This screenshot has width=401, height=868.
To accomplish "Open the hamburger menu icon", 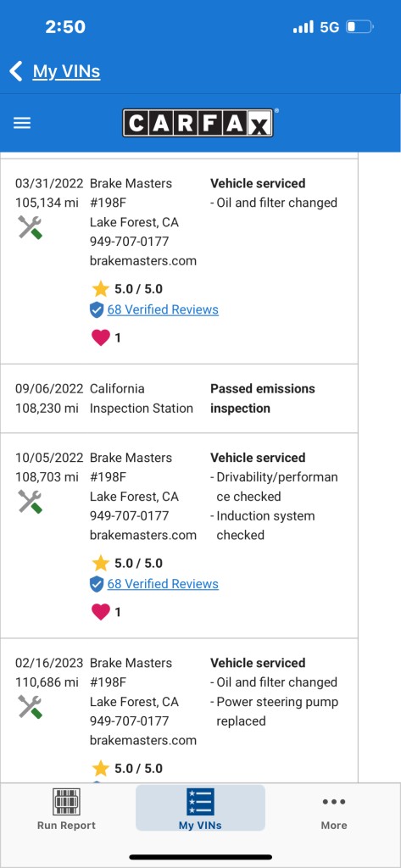I will (22, 123).
